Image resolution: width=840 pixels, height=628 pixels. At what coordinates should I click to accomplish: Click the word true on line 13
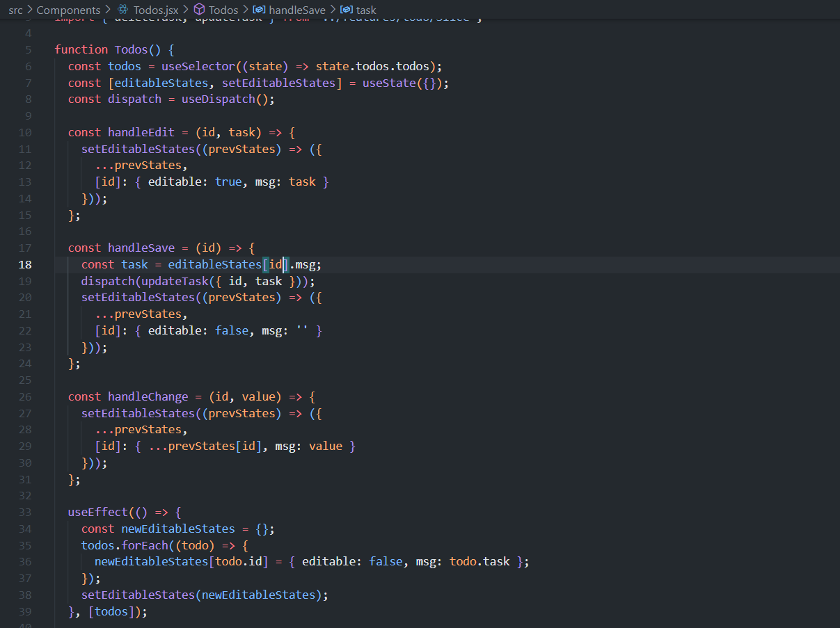click(229, 182)
